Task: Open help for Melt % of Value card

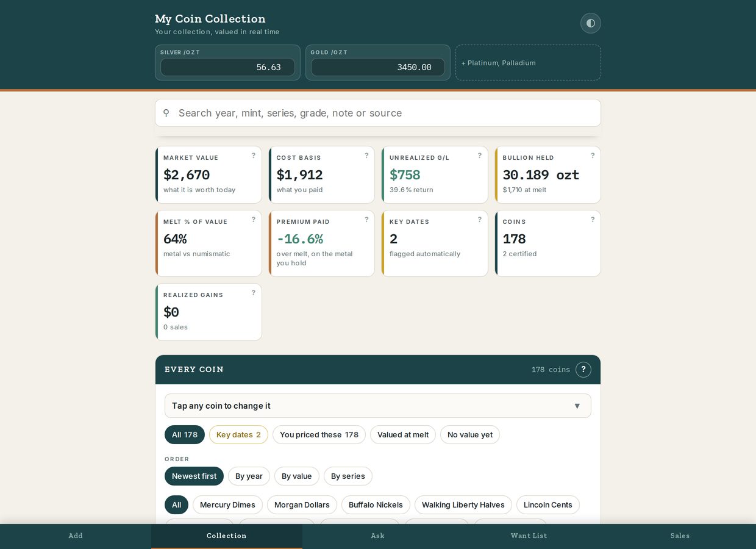Action: (254, 220)
